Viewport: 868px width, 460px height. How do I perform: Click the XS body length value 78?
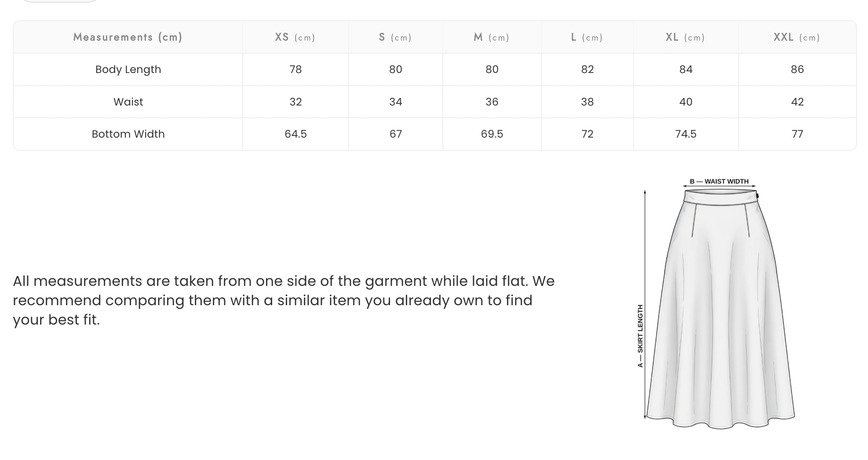tap(295, 69)
